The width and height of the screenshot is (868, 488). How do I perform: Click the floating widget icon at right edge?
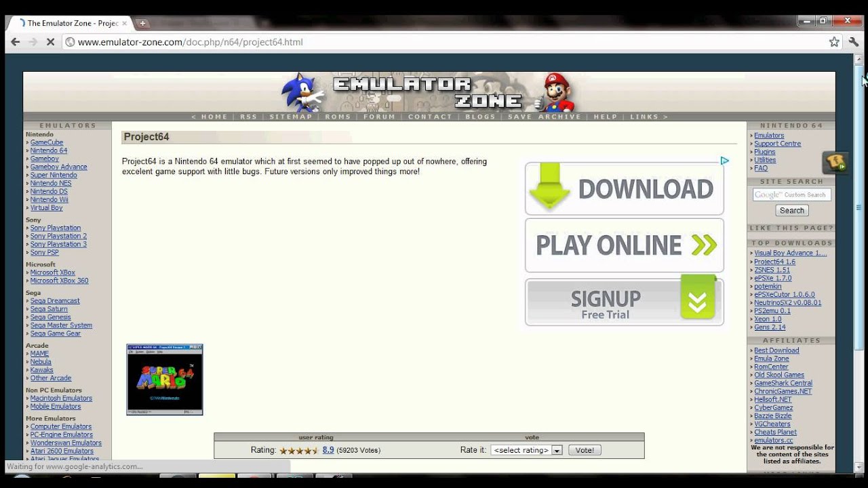[835, 163]
